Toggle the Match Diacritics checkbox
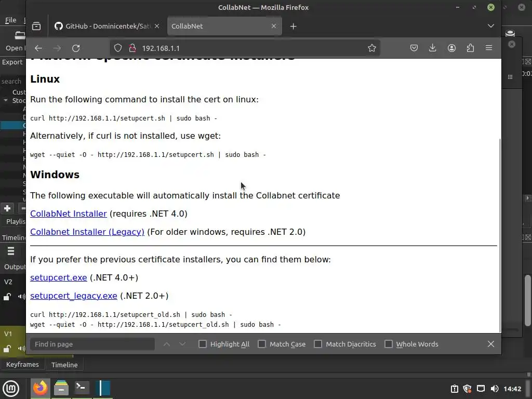 [x=318, y=344]
